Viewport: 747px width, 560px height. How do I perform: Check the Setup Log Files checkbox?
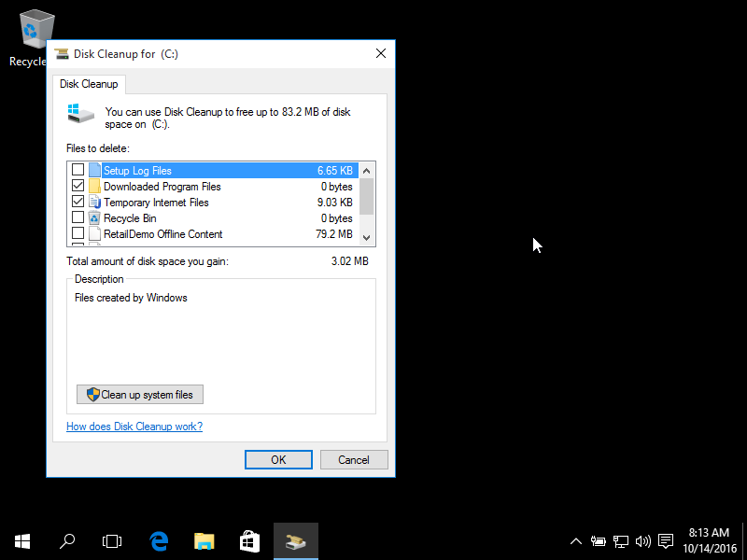click(x=78, y=170)
